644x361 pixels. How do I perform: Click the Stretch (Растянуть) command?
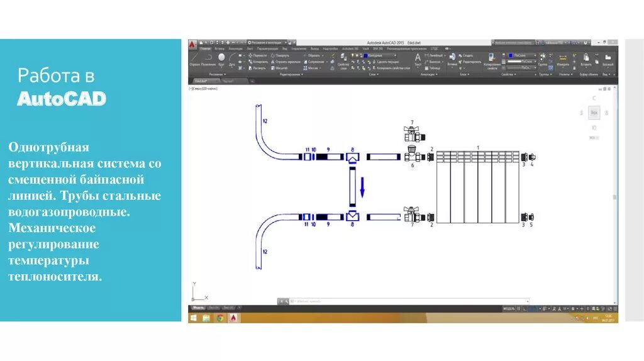click(x=257, y=68)
